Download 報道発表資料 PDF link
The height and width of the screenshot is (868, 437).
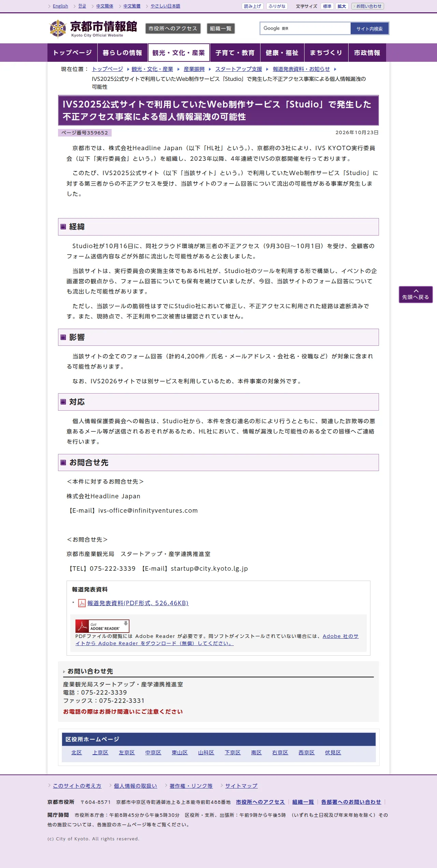(138, 603)
